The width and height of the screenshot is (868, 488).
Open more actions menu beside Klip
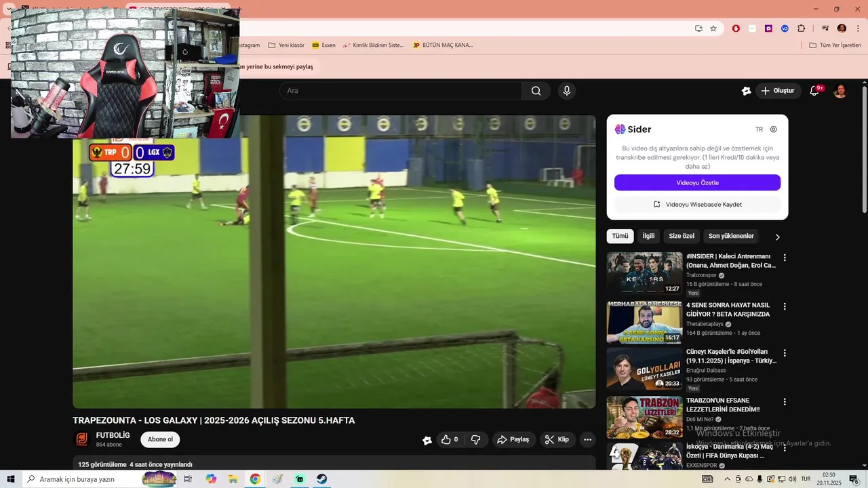(588, 440)
